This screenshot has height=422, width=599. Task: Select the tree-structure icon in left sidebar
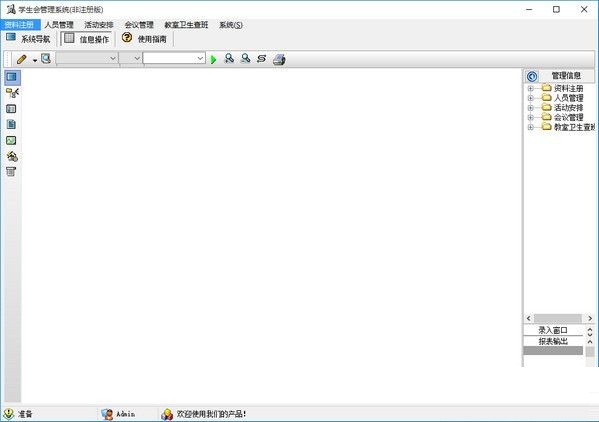point(12,92)
